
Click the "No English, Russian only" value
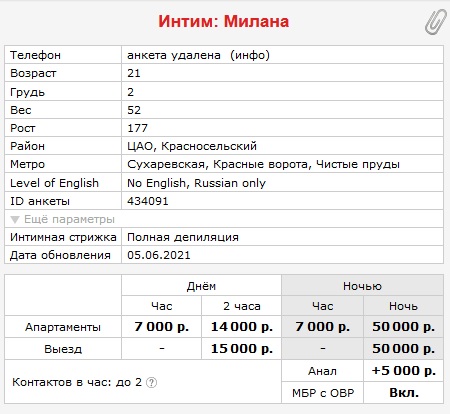coord(196,183)
